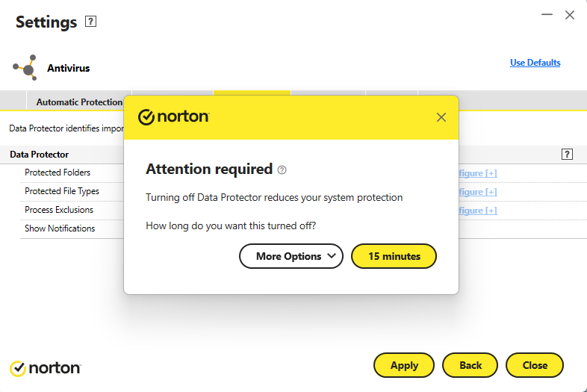The image size is (587, 392).
Task: Switch to the Automatic Protection tab
Action: (79, 102)
